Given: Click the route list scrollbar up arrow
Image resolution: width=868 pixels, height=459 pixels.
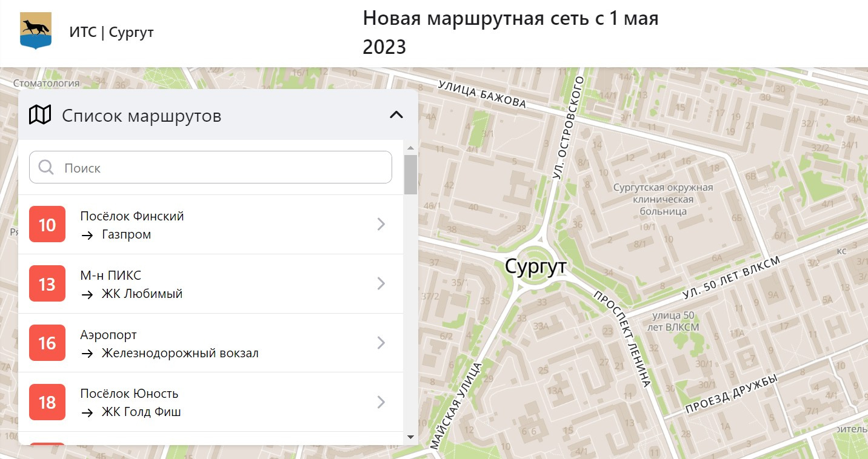Looking at the screenshot, I should coord(410,148).
